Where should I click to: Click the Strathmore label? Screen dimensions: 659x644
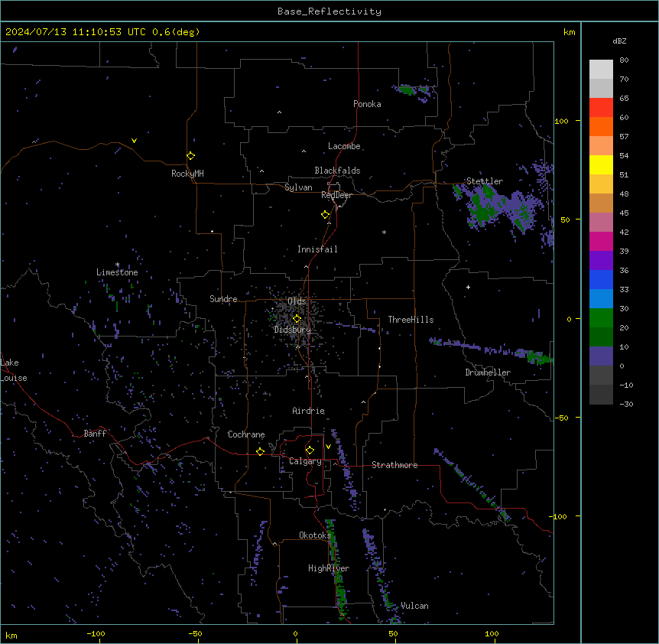pyautogui.click(x=394, y=465)
